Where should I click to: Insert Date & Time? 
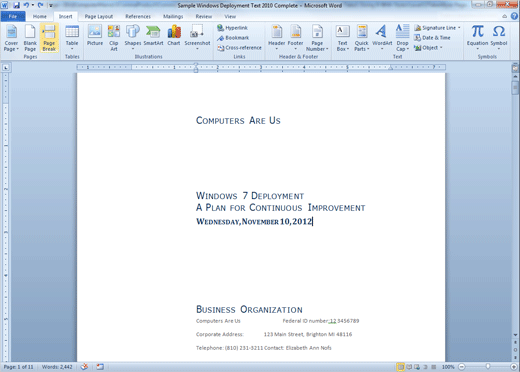click(432, 38)
